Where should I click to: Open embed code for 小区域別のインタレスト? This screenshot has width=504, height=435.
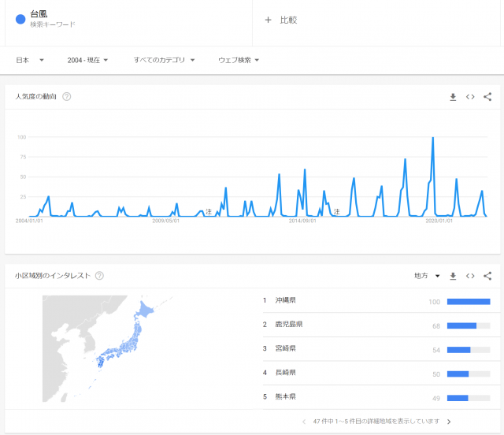click(470, 276)
